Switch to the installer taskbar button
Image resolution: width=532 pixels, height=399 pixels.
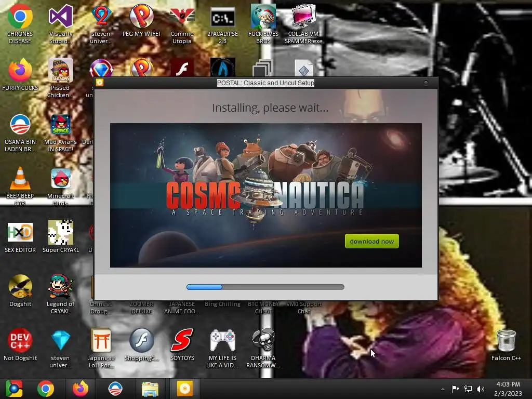pos(184,389)
